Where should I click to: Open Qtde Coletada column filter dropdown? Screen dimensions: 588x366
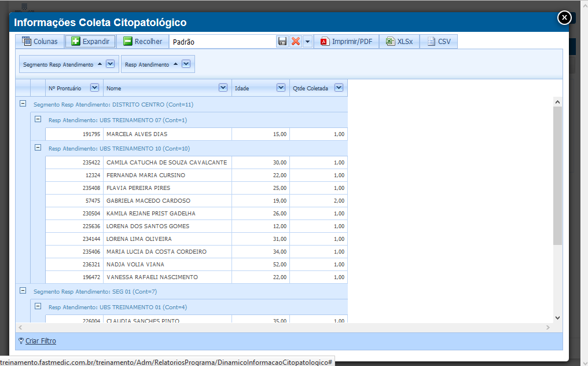339,87
